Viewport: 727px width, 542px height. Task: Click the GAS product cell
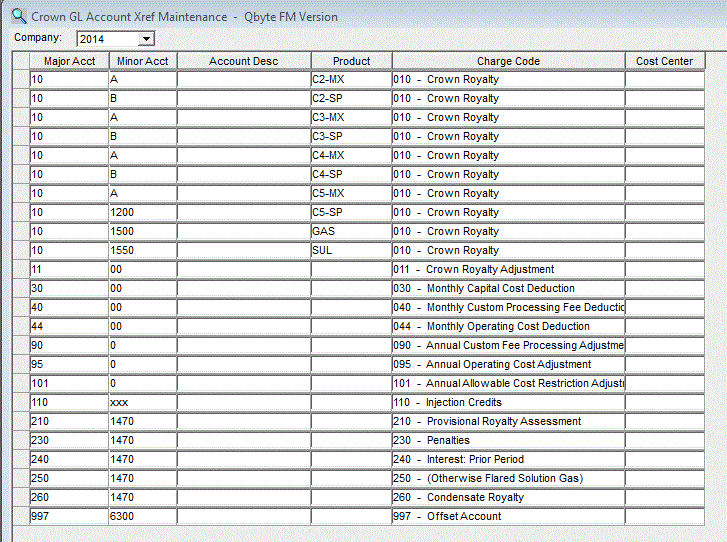pyautogui.click(x=350, y=231)
